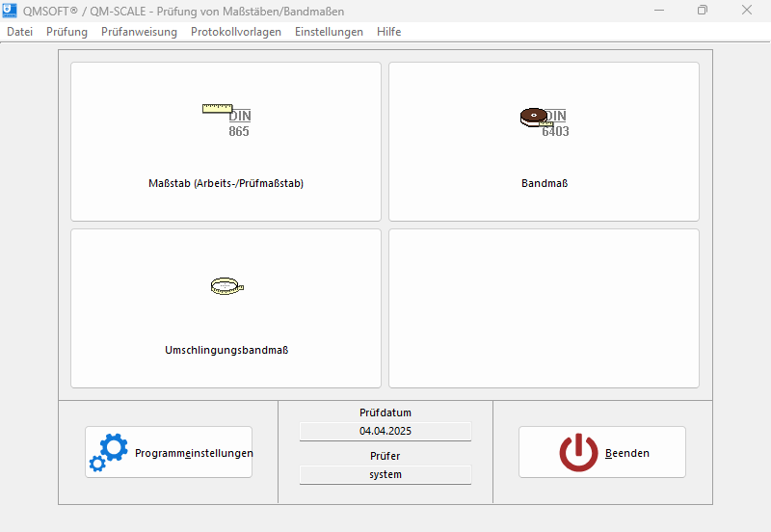Click the red power icon
Viewport: 771px width, 532px height.
[578, 452]
